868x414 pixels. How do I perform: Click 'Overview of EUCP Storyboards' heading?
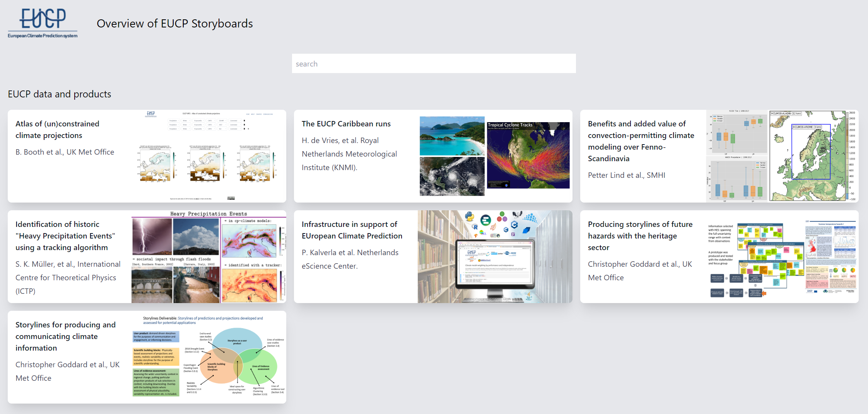coord(175,24)
